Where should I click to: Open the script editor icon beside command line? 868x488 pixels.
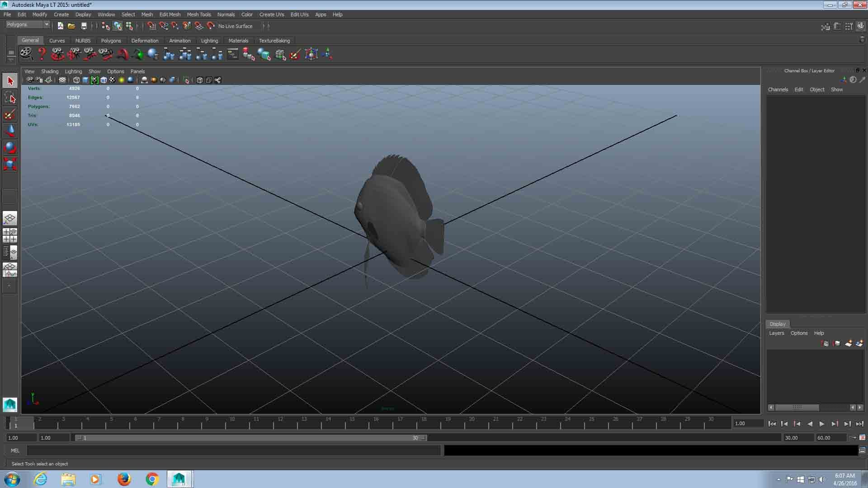pos(862,450)
